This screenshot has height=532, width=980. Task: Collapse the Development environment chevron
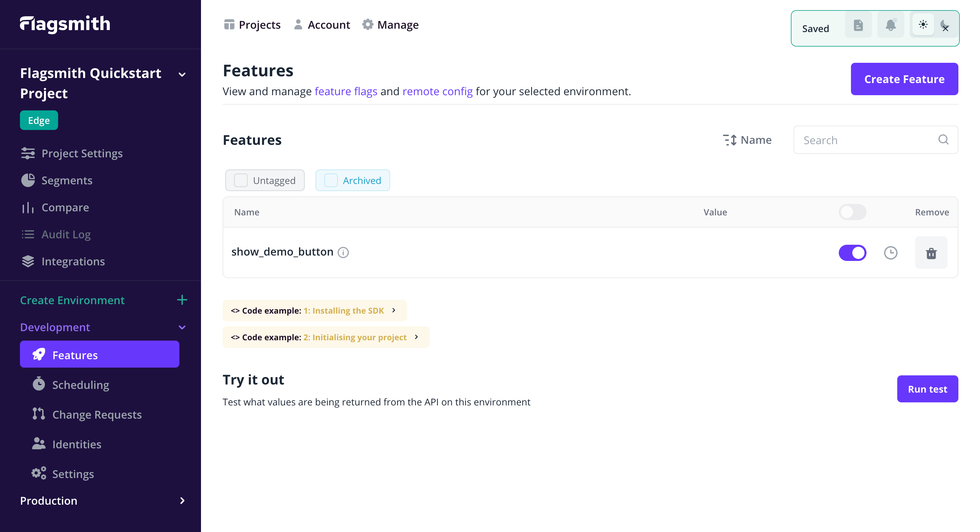[182, 327]
